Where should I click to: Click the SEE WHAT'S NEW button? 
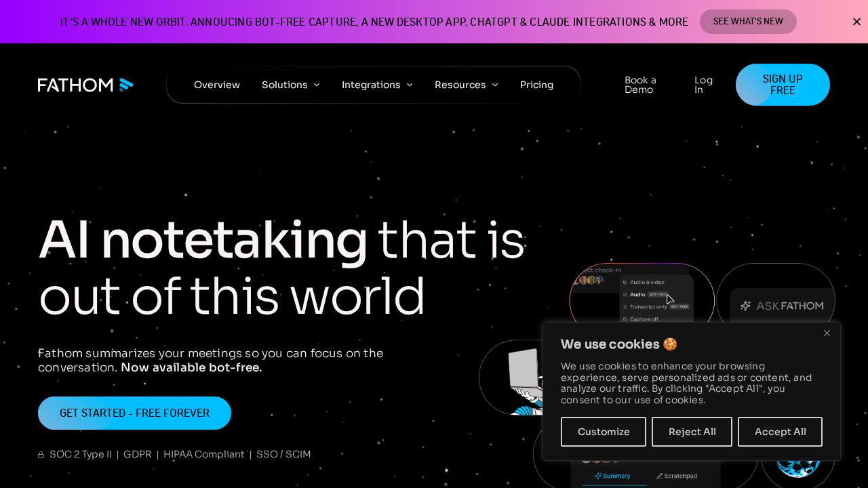coord(748,22)
